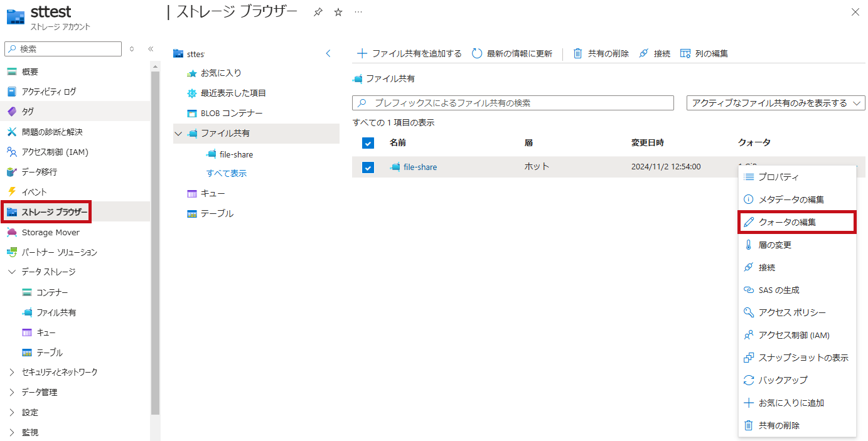The width and height of the screenshot is (868, 441).
Task: Click 共有の削除 in the toolbar
Action: (601, 53)
